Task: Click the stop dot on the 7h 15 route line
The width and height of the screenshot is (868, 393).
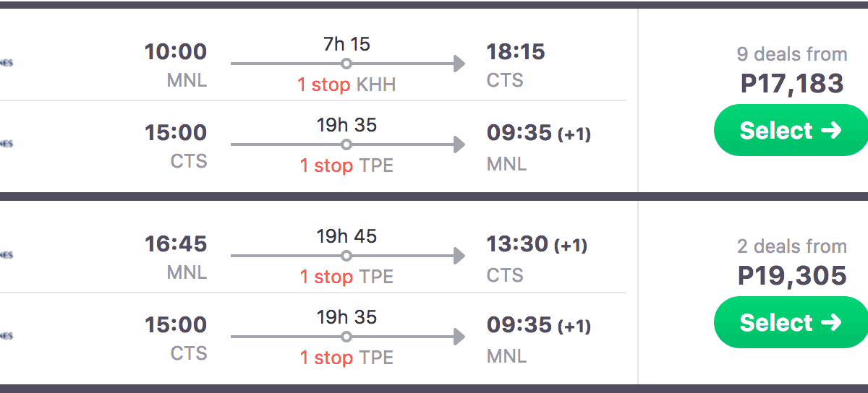Action: pos(346,64)
